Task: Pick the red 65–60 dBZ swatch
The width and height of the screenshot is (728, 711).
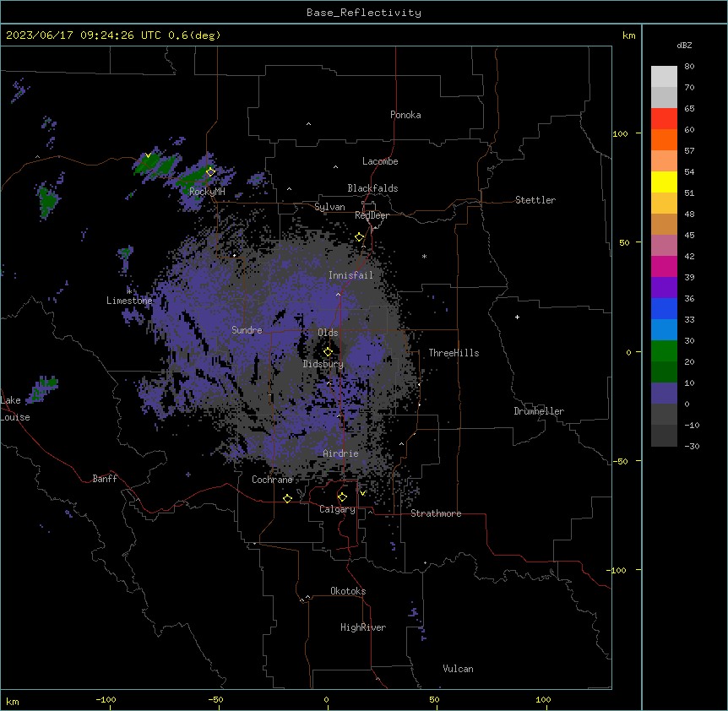Action: 664,118
